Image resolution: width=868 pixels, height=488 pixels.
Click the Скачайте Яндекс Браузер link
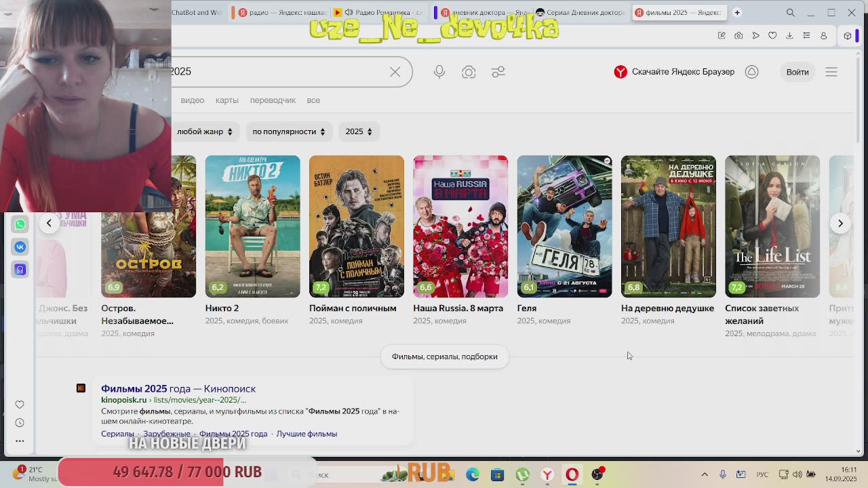[x=674, y=72]
